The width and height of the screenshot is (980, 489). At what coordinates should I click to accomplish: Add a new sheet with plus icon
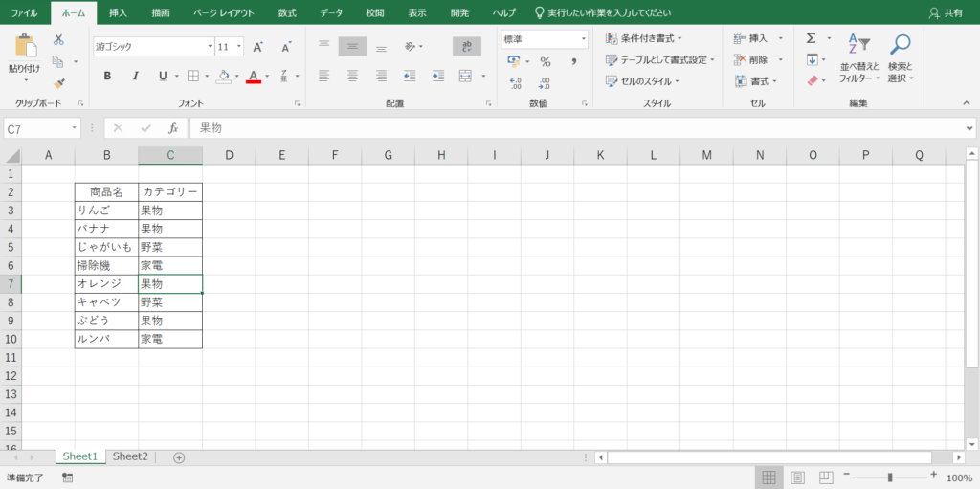(179, 457)
